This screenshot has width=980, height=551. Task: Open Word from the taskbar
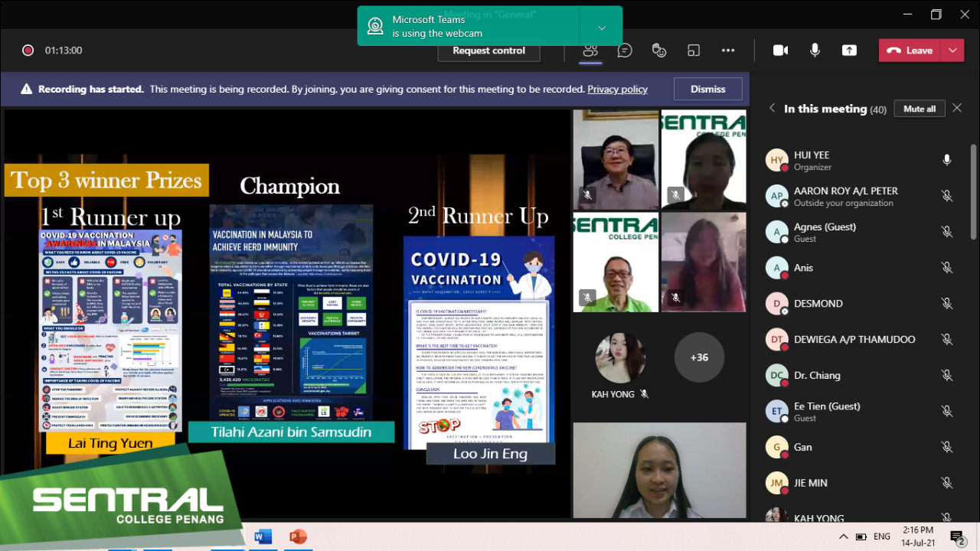pyautogui.click(x=263, y=537)
